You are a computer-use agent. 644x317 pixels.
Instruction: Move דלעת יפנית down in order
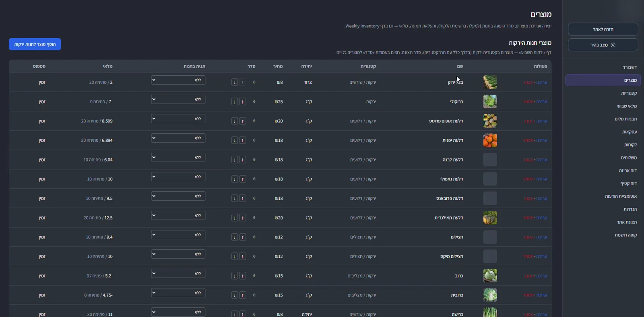pyautogui.click(x=235, y=140)
